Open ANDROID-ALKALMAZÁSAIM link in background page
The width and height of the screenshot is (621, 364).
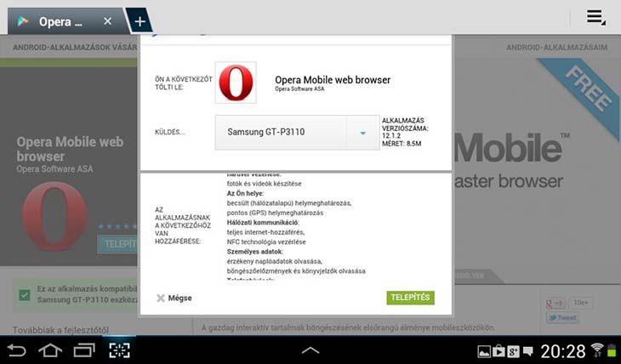tap(556, 47)
